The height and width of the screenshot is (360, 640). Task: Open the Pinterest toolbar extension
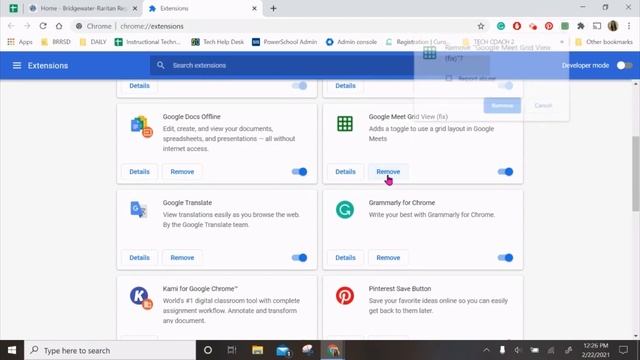click(x=549, y=26)
